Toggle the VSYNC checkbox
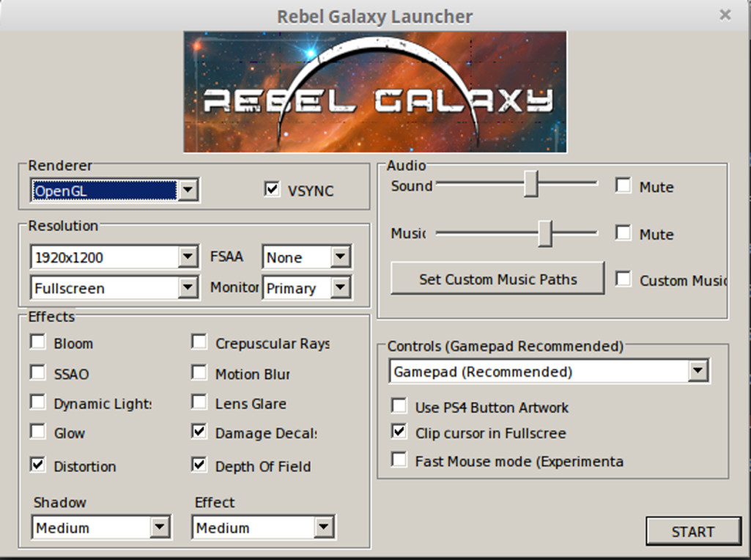Screen dimensions: 751x560 (x=272, y=188)
